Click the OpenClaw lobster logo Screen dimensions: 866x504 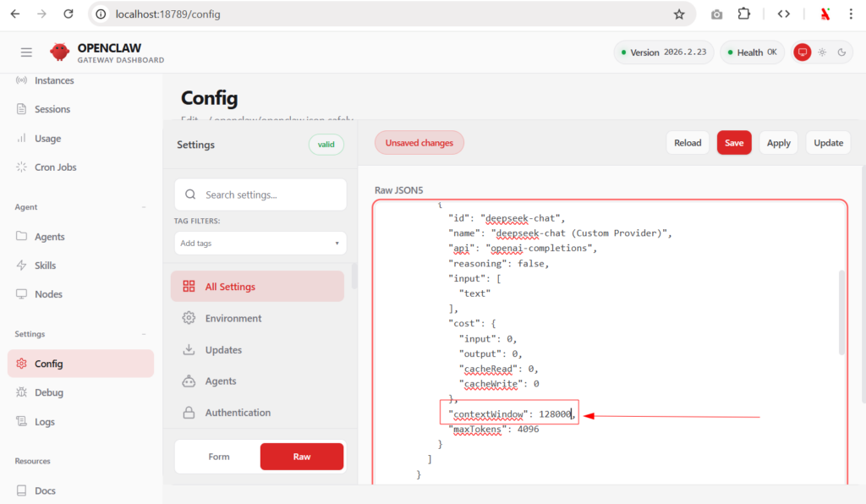pyautogui.click(x=59, y=52)
